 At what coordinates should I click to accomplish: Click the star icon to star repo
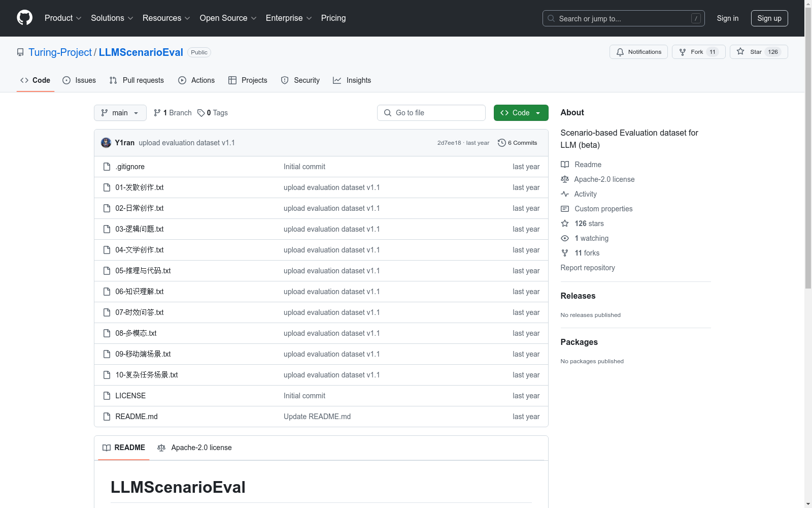[x=740, y=51]
